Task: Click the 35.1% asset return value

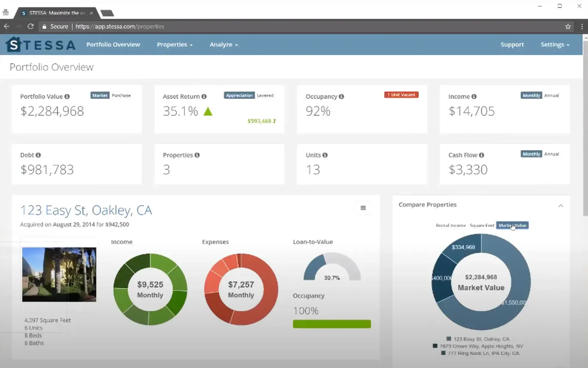Action: 180,111
